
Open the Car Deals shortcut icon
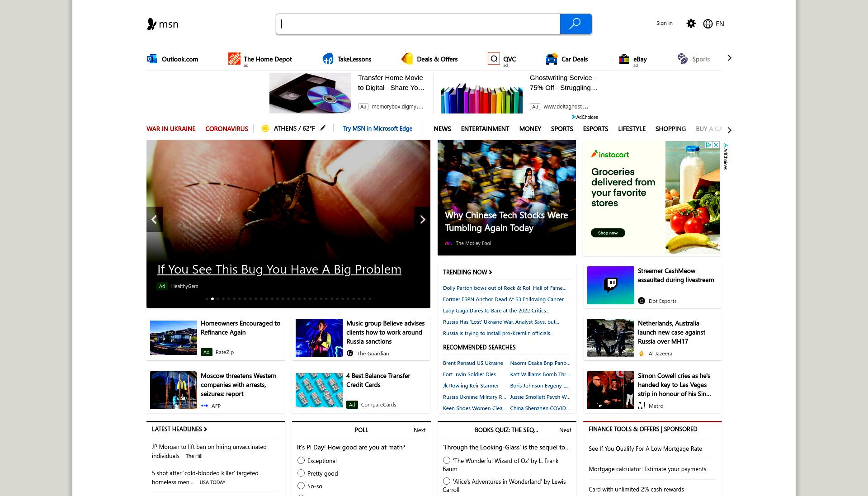[x=552, y=59]
